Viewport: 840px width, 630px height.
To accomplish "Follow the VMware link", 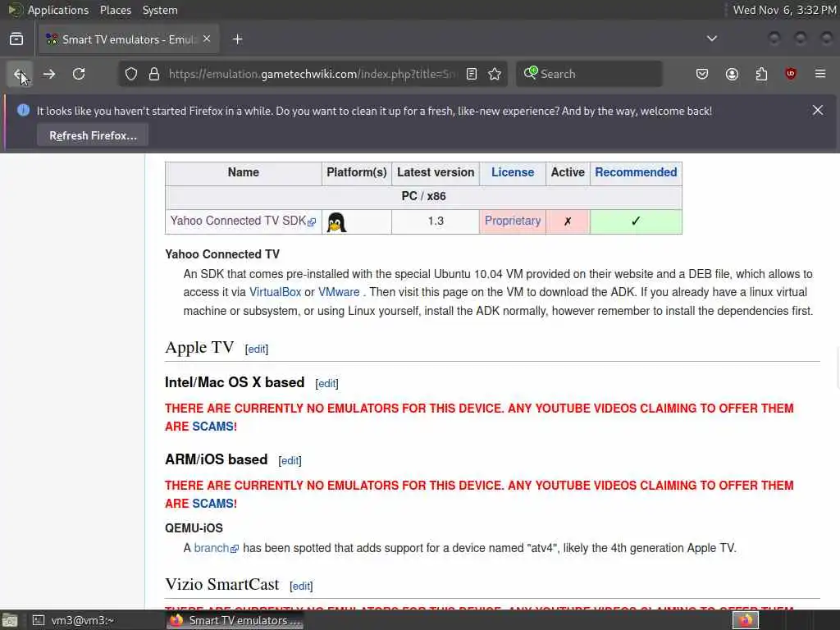I will 339,292.
